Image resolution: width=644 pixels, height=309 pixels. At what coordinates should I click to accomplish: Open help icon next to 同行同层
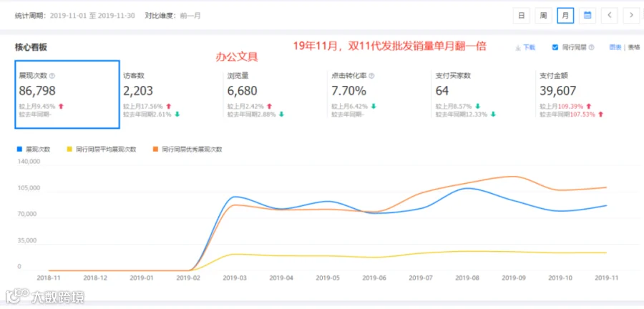(592, 47)
